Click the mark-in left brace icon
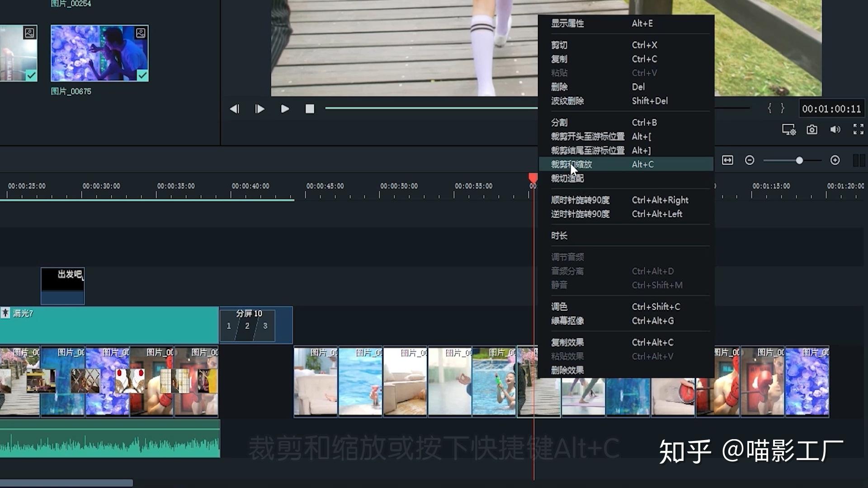Screen dimensions: 868x488 click(769, 108)
